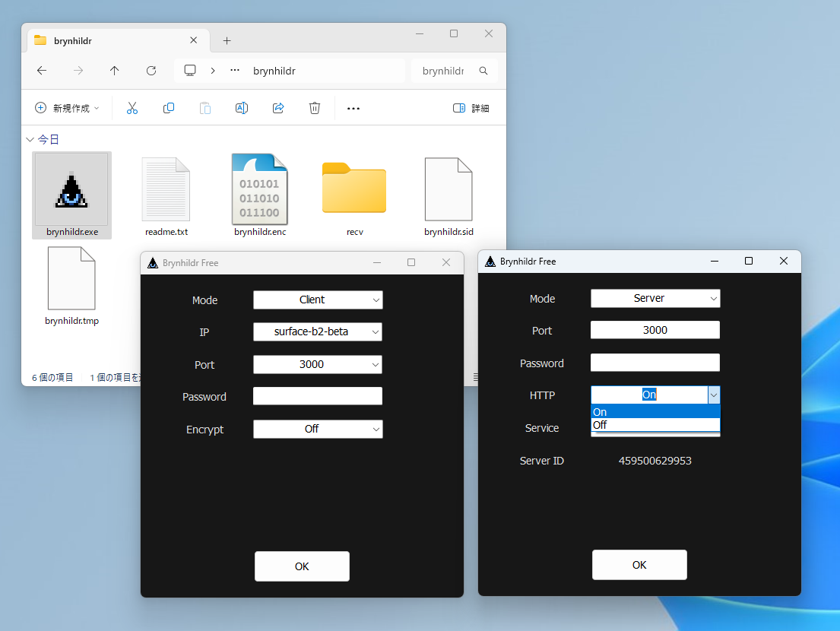The height and width of the screenshot is (631, 840).
Task: Open the 新規作成 new item menu
Action: 67,108
